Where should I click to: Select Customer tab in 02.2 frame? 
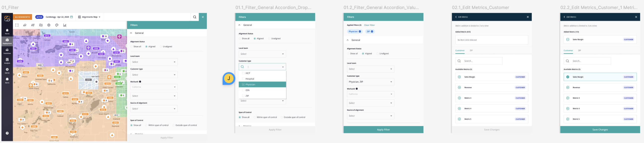pos(568,50)
